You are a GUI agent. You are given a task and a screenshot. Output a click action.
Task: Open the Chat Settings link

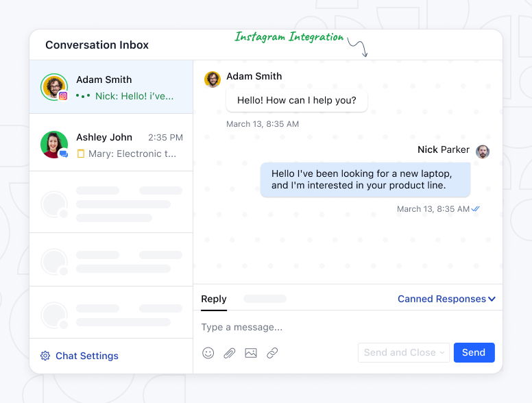click(x=86, y=356)
